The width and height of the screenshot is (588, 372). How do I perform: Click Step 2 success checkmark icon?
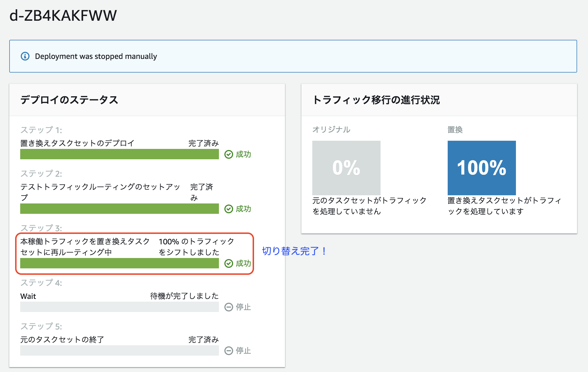point(228,209)
